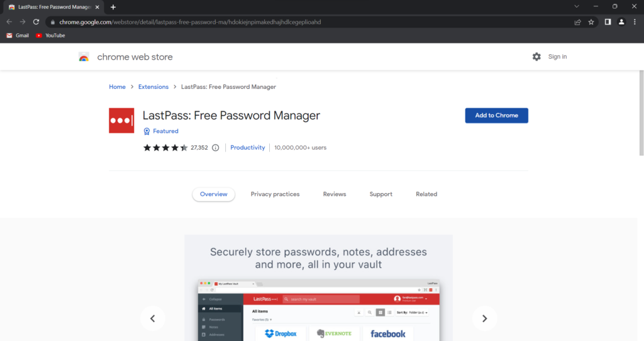644x341 pixels.
Task: Click the 10,000,000+ users text
Action: click(300, 147)
